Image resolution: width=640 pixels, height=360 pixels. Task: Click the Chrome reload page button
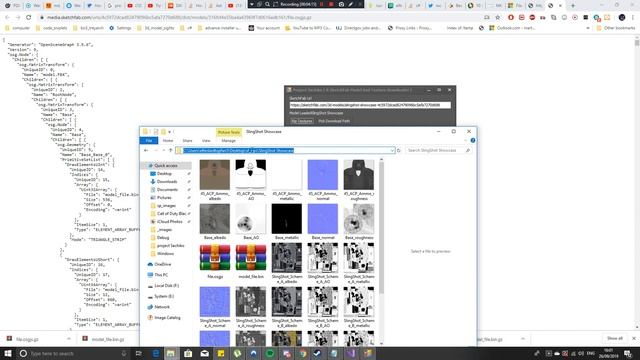click(x=29, y=18)
